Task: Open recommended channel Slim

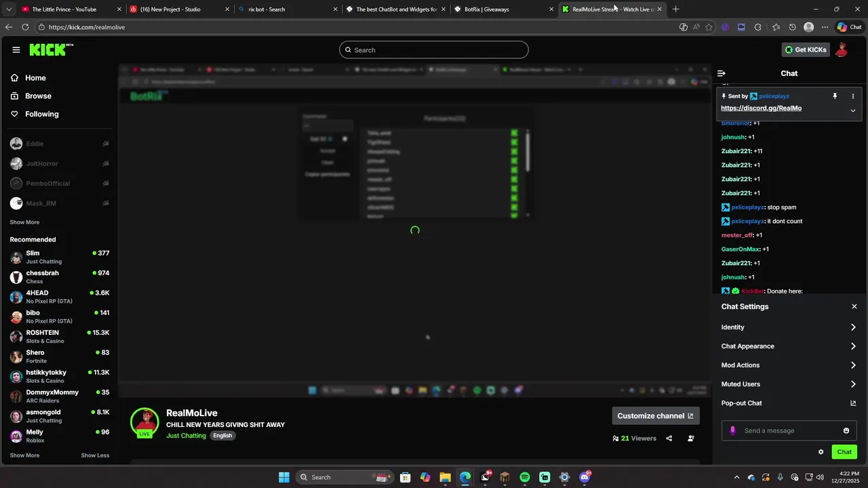Action: 60,257
